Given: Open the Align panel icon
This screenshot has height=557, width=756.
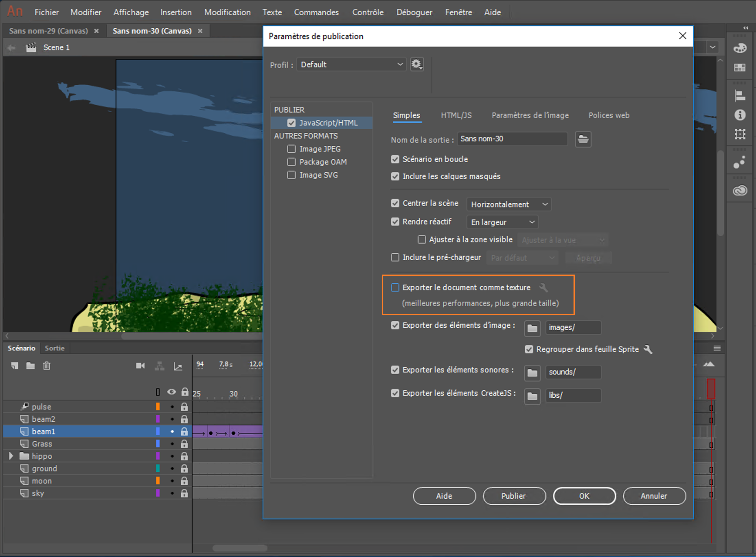Looking at the screenshot, I should point(740,96).
